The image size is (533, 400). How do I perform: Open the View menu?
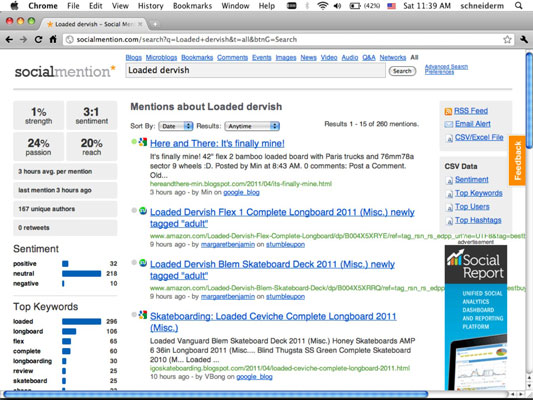coord(120,6)
